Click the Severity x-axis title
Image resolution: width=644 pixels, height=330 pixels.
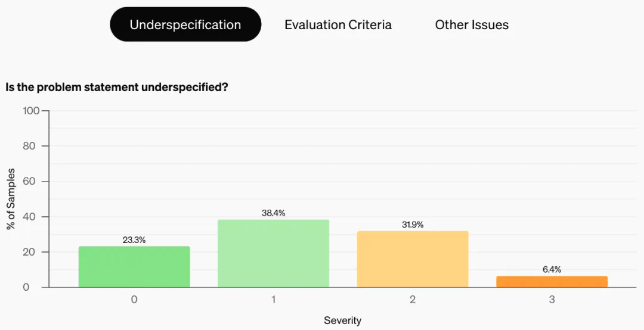click(343, 320)
